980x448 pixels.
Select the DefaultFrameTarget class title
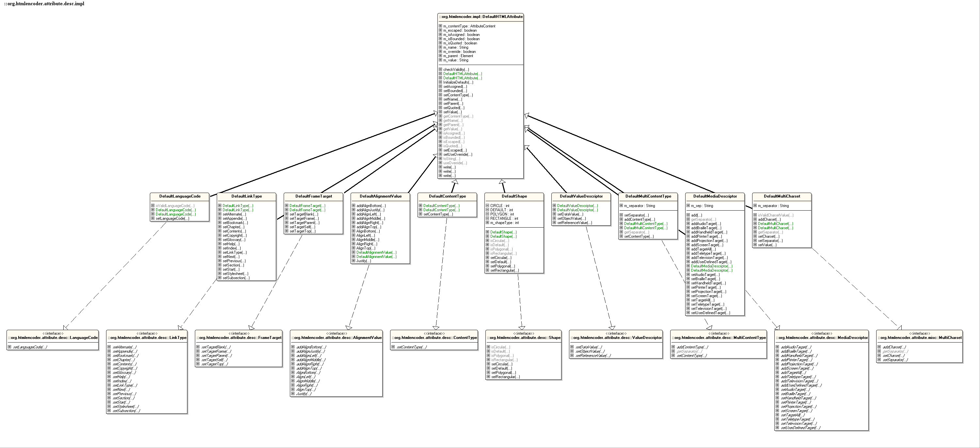(313, 196)
